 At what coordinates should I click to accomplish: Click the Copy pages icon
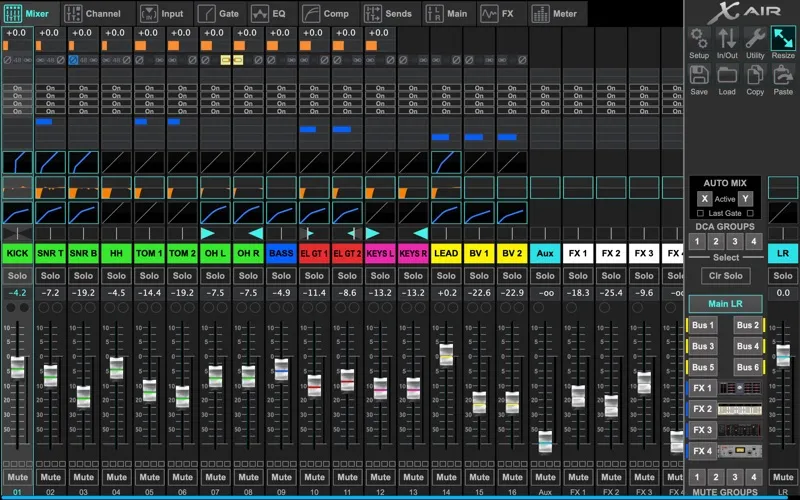tap(755, 75)
